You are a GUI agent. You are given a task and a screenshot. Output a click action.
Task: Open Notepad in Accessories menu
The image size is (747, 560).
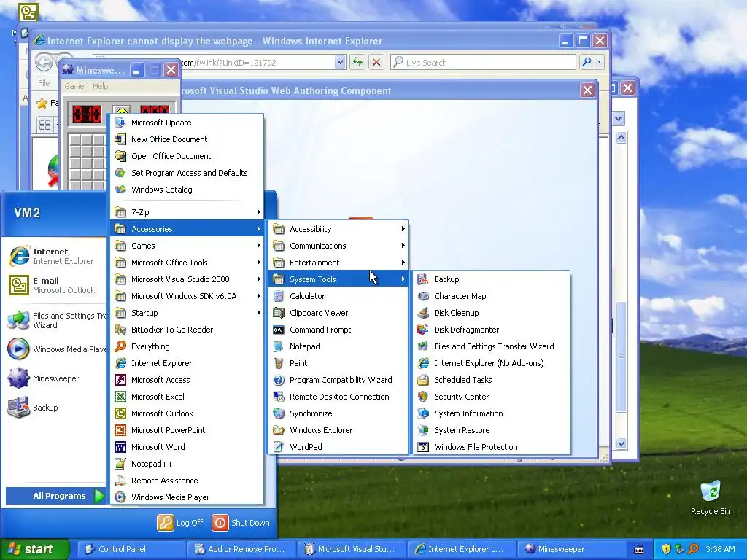(338, 346)
